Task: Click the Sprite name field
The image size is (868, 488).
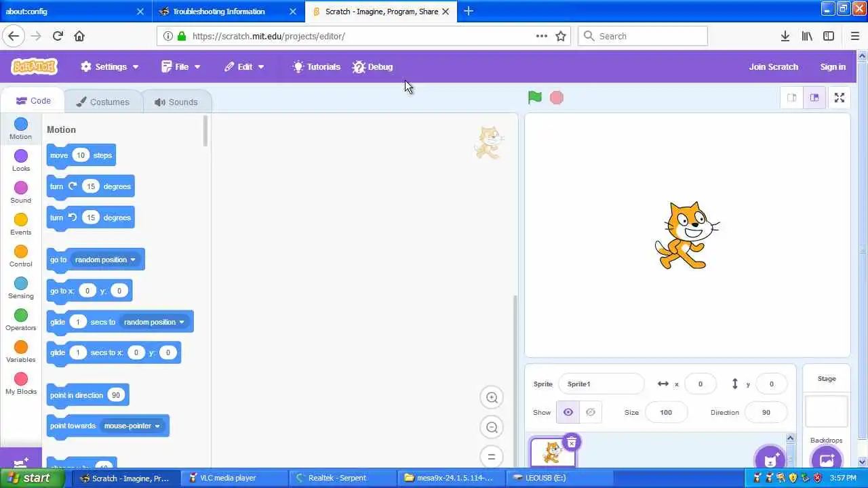Action: tap(601, 384)
